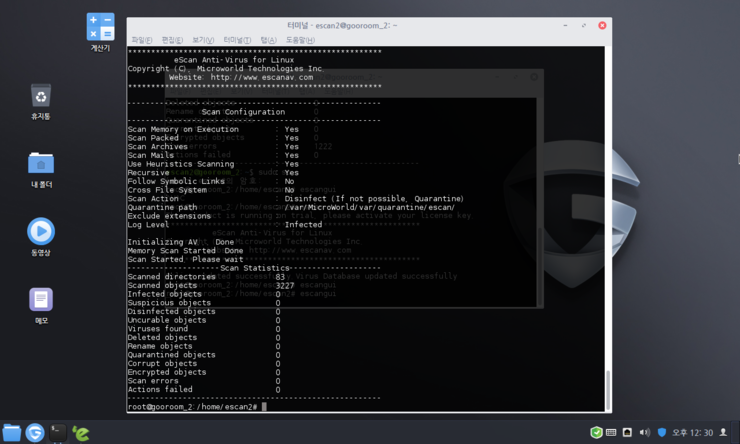Click the 'Quarantined objects' line
The height and width of the screenshot is (444, 740).
[x=204, y=355]
